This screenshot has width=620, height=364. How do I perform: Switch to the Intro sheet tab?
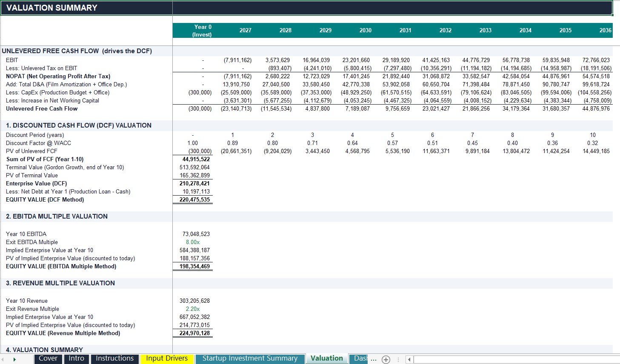coord(77,358)
